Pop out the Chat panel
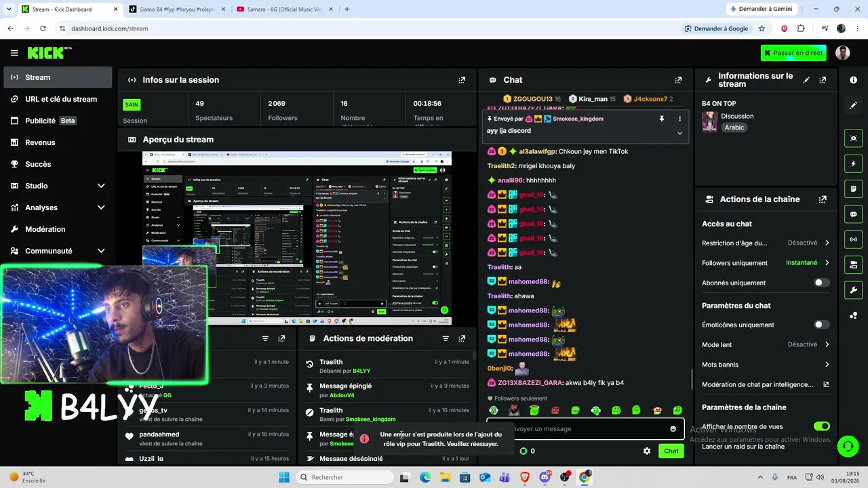 678,80
